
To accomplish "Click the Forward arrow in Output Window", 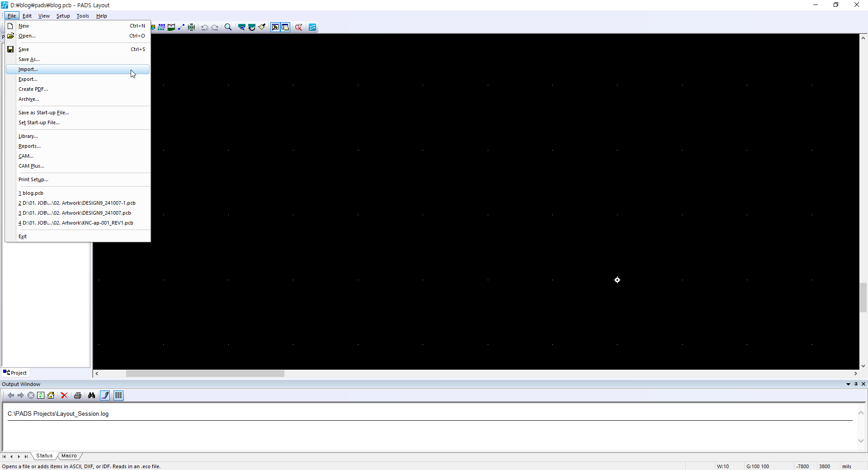I will tap(21, 395).
